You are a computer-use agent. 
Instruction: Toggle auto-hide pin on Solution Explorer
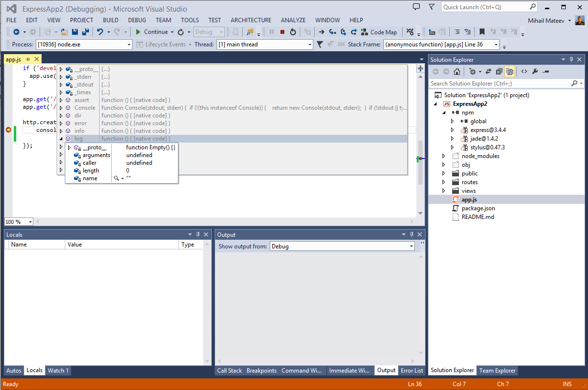571,59
